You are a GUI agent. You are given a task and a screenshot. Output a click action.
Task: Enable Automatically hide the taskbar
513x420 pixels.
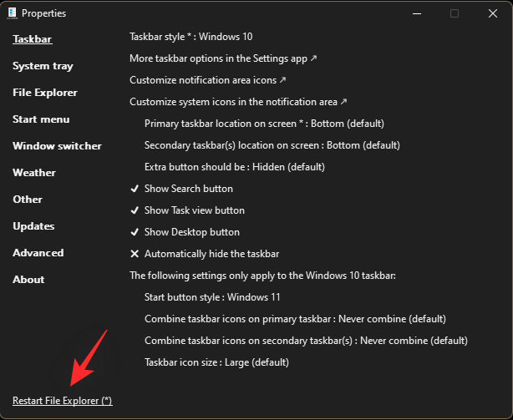211,254
